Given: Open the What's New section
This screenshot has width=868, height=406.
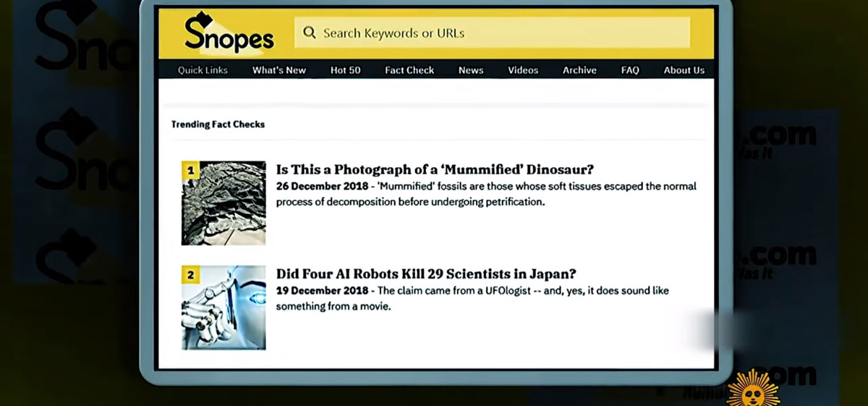Looking at the screenshot, I should click(279, 70).
